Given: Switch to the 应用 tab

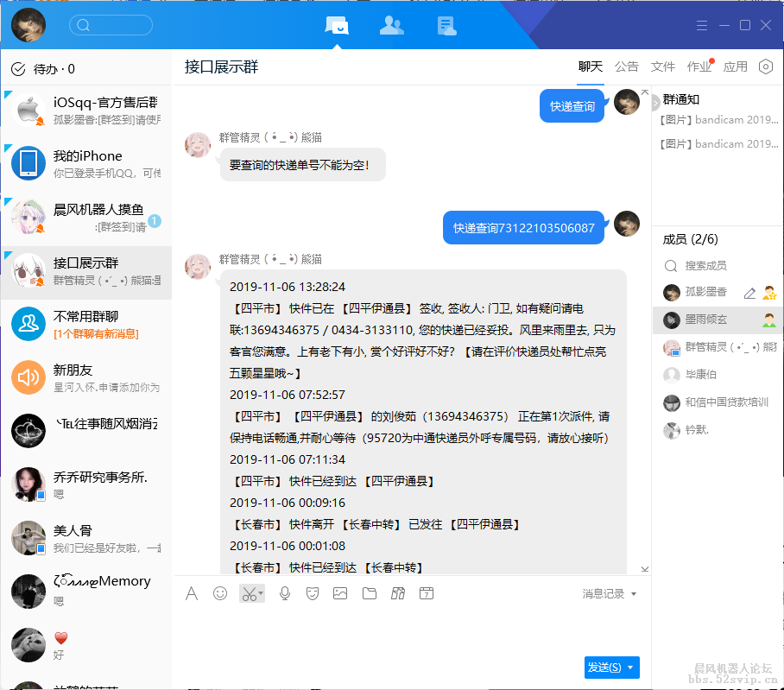Looking at the screenshot, I should 735,66.
